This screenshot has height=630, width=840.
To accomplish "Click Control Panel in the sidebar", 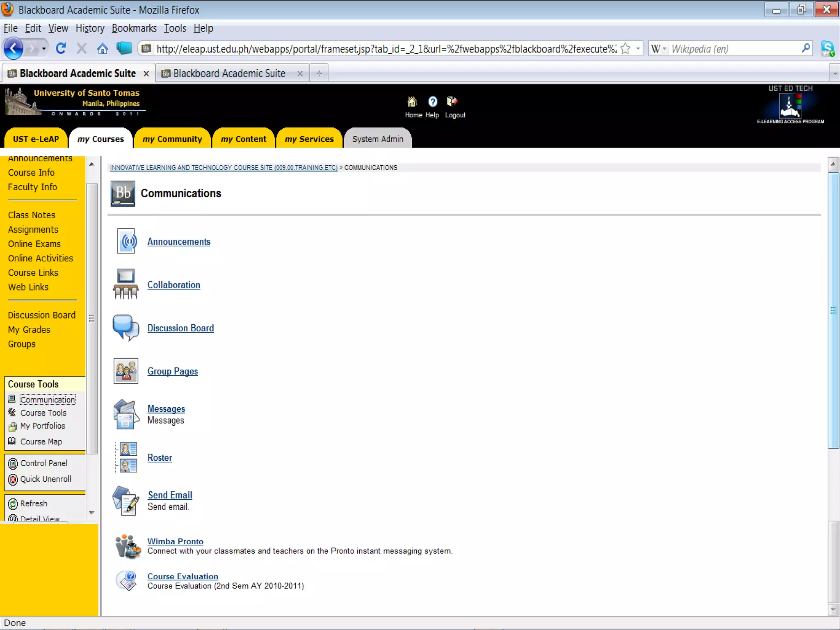I will coord(43,463).
